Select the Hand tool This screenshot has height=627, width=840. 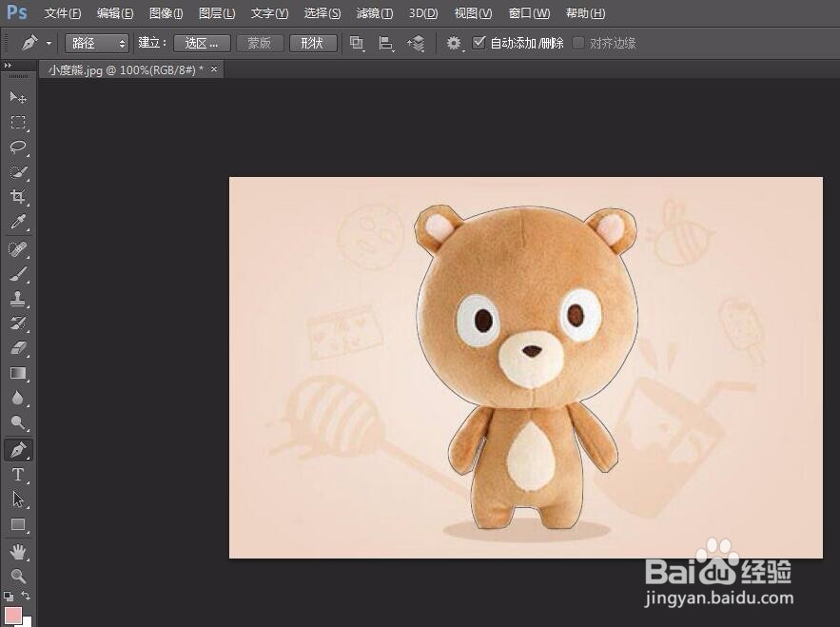click(18, 552)
